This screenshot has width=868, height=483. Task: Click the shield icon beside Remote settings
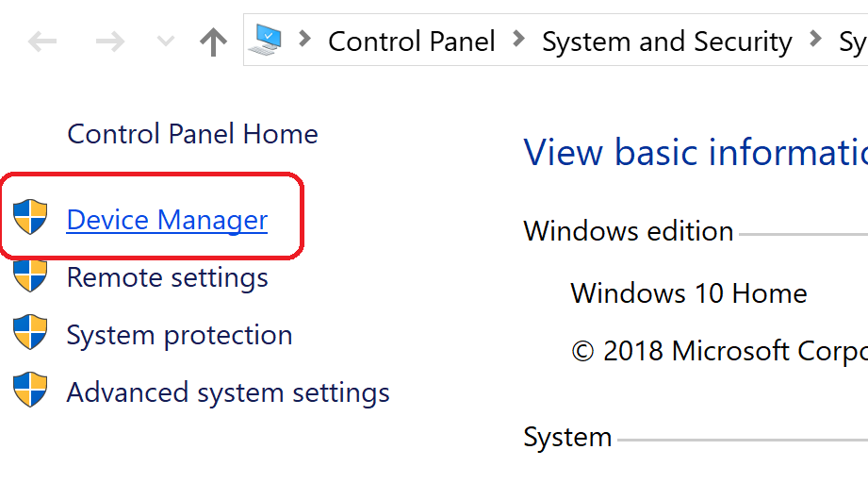[x=30, y=275]
